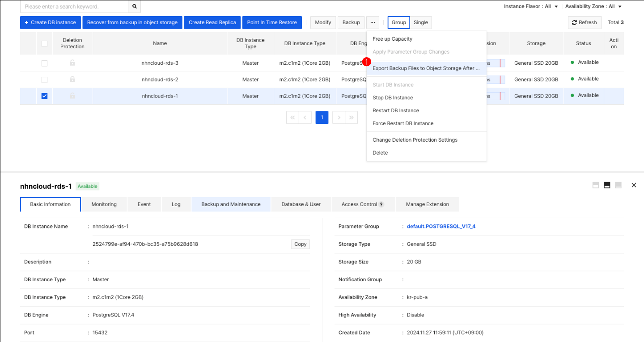Switch to Group view mode

point(399,22)
